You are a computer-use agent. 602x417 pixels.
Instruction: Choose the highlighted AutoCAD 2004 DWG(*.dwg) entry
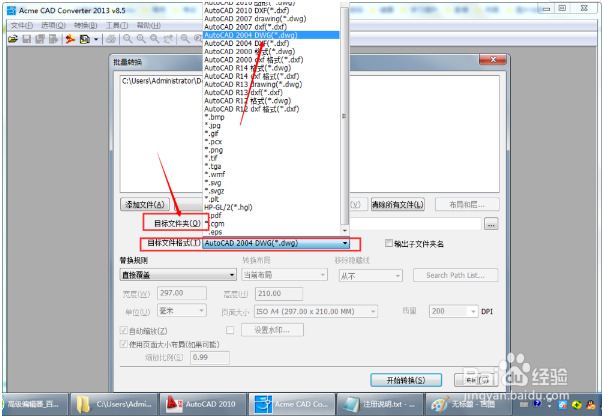click(271, 35)
